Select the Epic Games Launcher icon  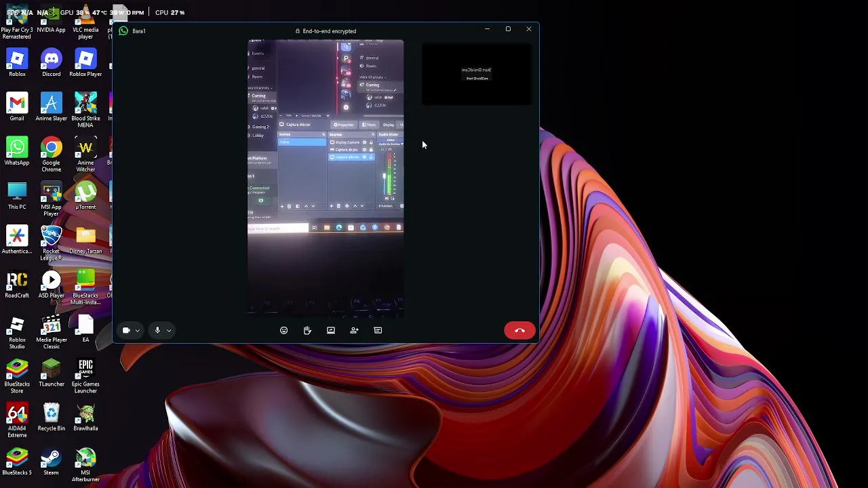(x=85, y=375)
